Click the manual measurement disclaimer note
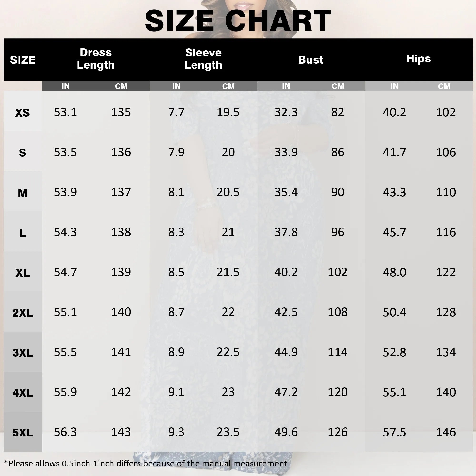The width and height of the screenshot is (476, 476). click(146, 463)
